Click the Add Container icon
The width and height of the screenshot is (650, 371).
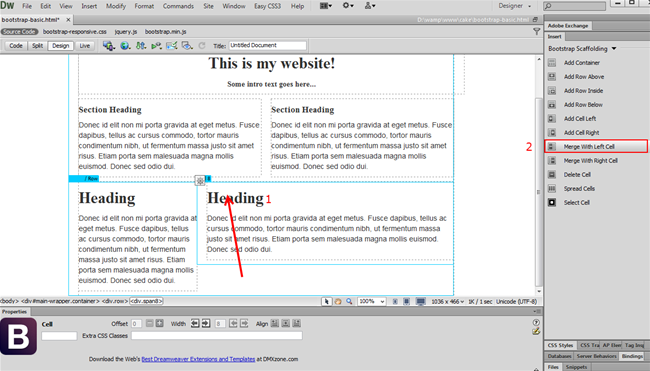tap(552, 63)
